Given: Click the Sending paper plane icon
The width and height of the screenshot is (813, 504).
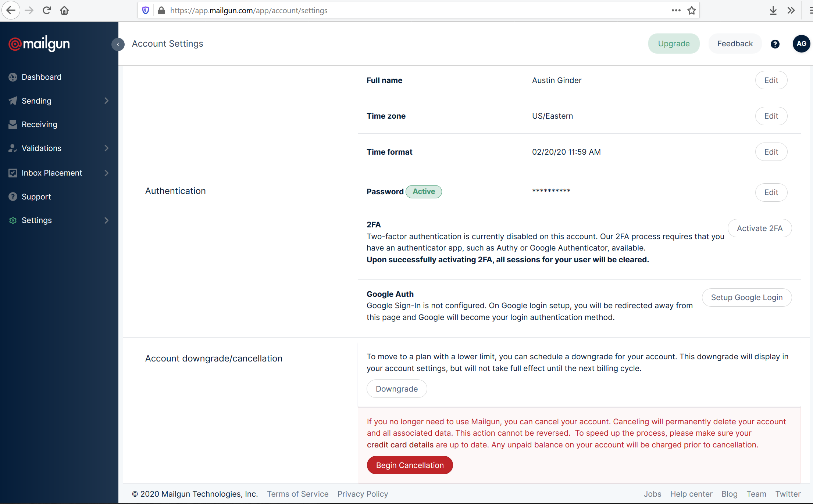Looking at the screenshot, I should tap(13, 101).
